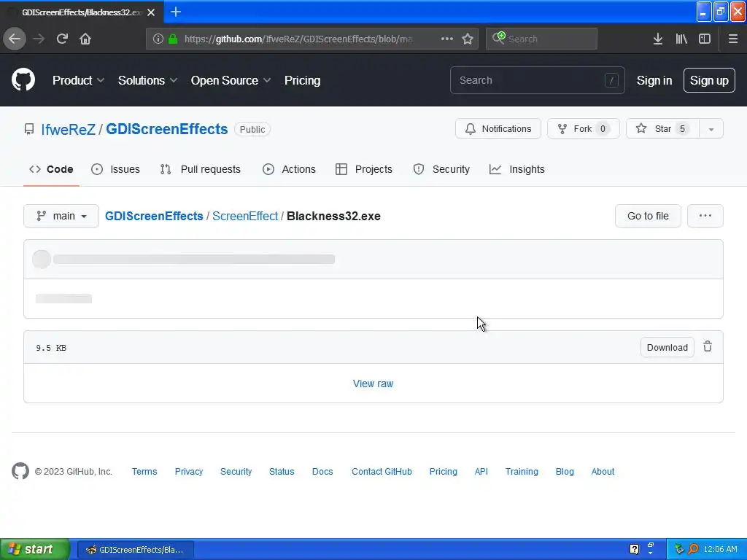Focus the browser search box

(x=541, y=39)
